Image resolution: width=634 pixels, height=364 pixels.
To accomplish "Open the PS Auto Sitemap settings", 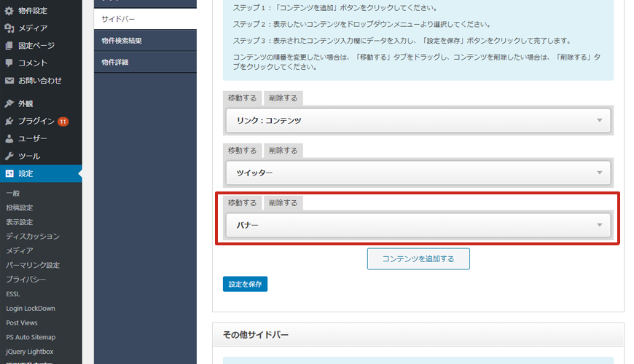I will [31, 337].
